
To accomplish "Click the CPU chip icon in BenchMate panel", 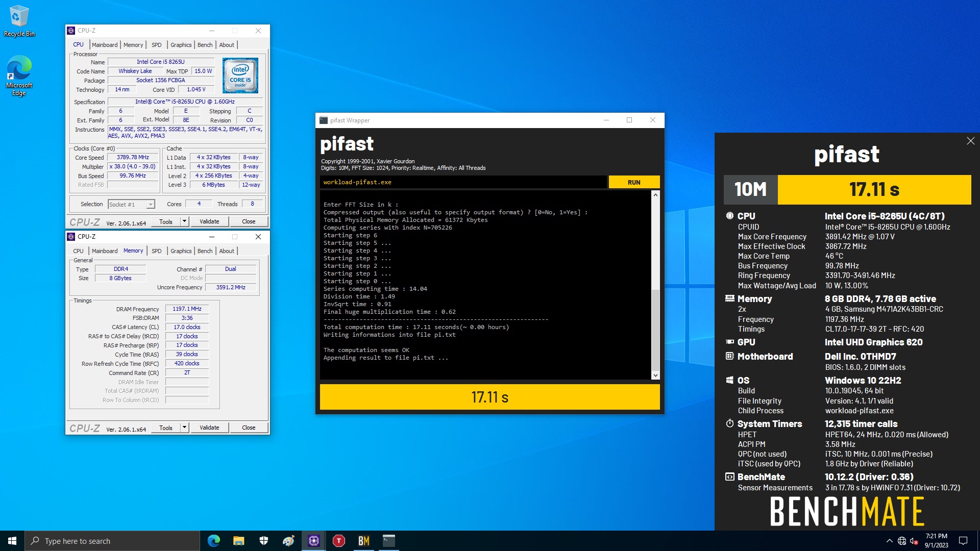I will click(730, 216).
